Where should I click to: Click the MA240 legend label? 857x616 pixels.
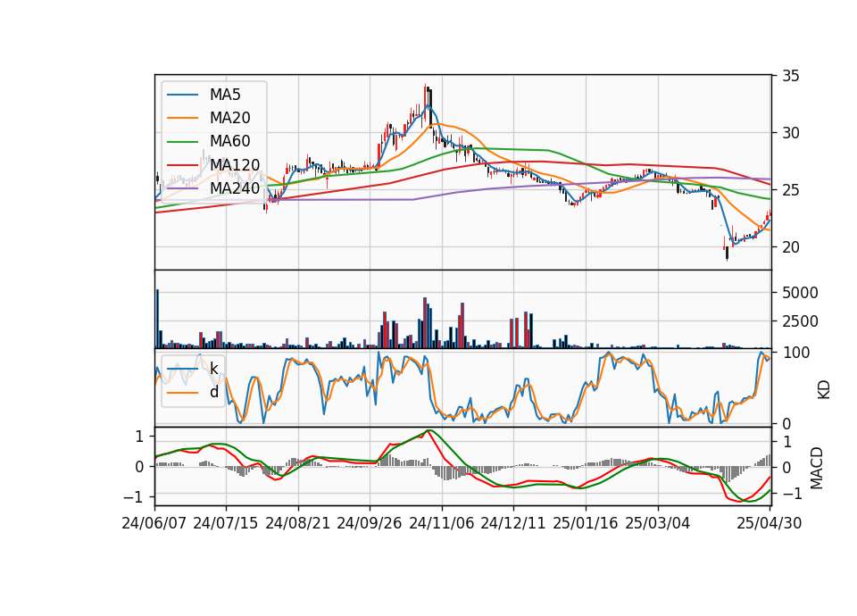(235, 188)
